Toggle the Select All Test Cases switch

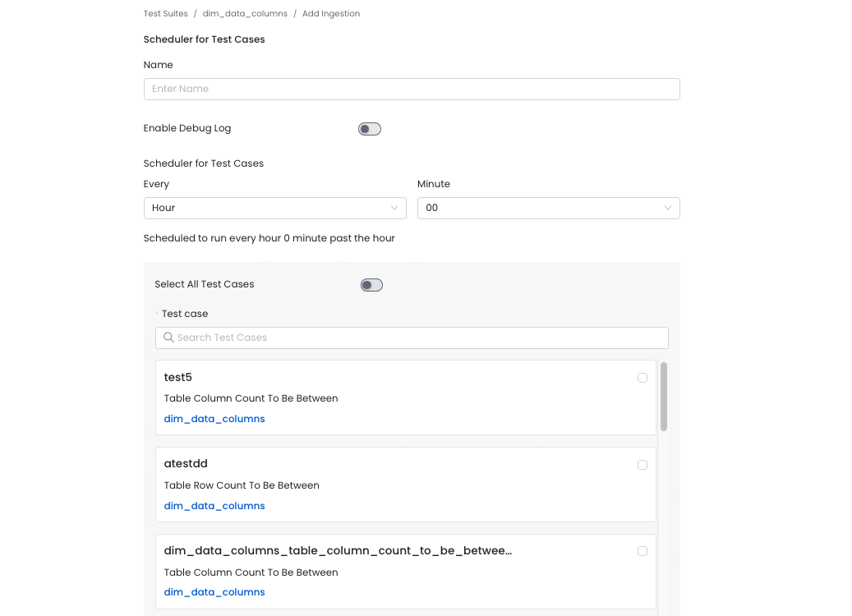371,285
